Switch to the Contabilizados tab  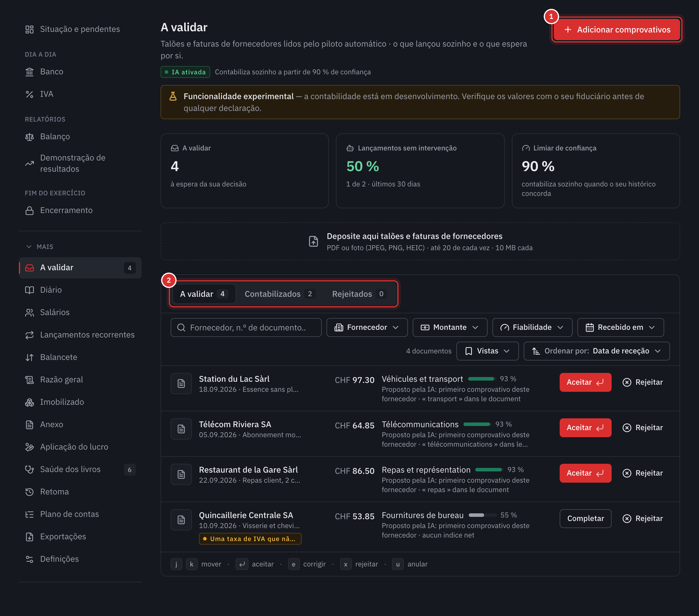pos(280,294)
